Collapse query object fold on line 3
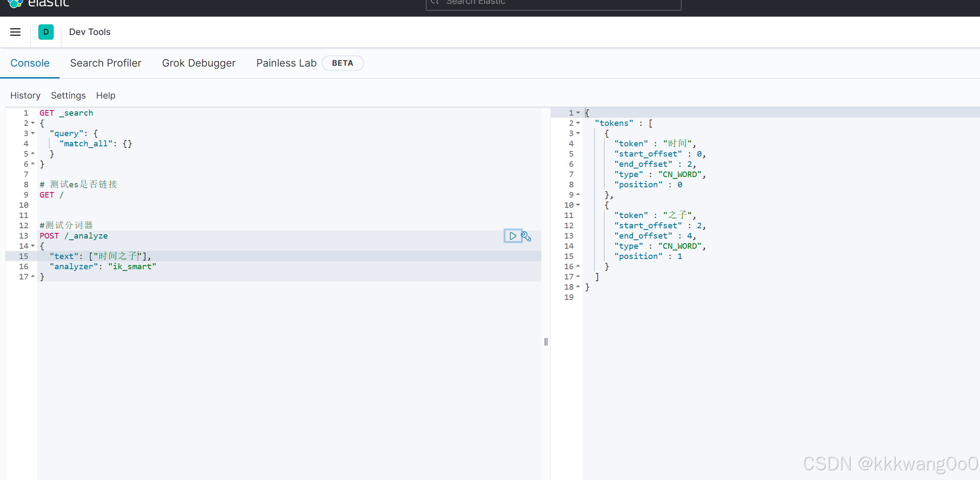This screenshot has width=980, height=480. pyautogui.click(x=33, y=134)
